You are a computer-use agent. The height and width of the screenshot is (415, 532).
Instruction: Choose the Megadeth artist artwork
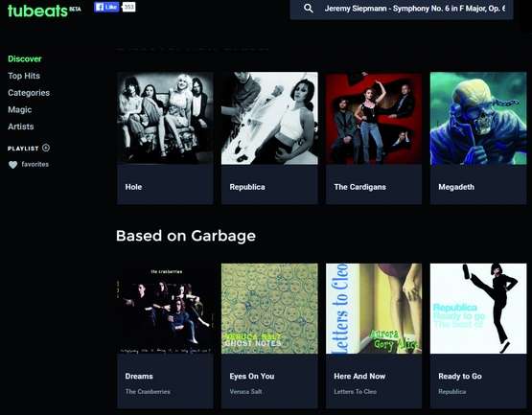point(478,118)
